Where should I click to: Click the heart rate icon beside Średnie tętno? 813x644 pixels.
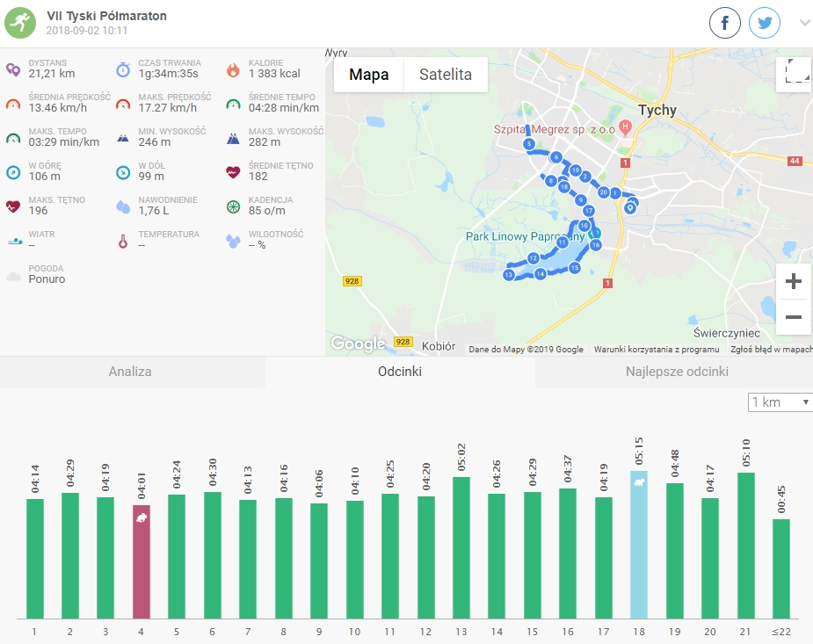click(233, 172)
